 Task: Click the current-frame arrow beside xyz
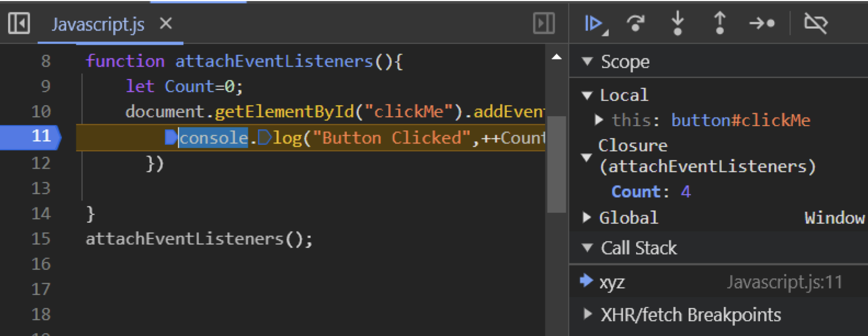click(x=586, y=281)
